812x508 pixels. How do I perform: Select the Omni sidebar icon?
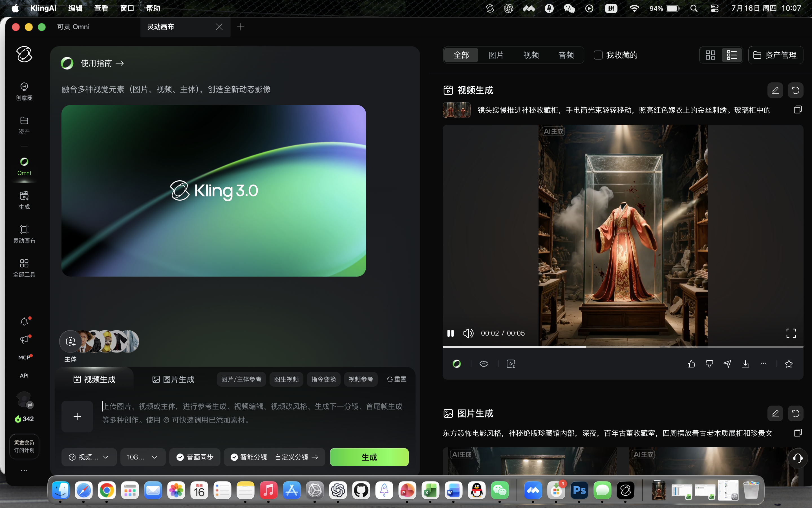point(24,166)
